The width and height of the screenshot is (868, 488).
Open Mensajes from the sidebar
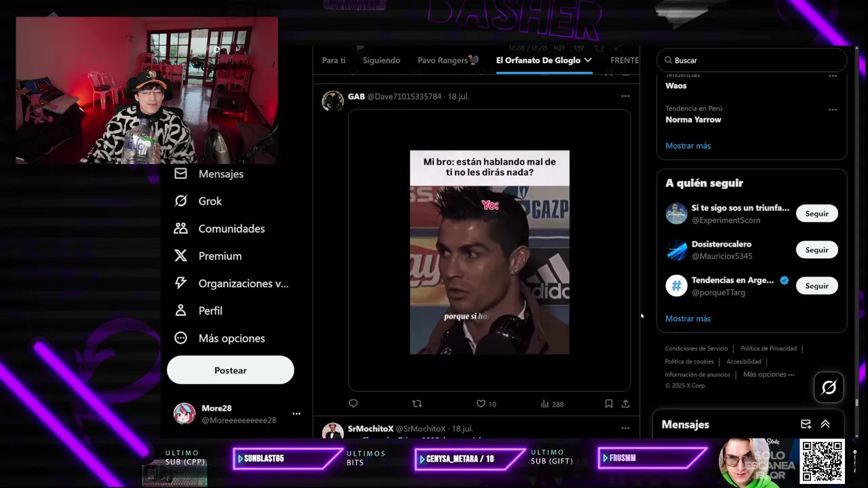pos(210,174)
